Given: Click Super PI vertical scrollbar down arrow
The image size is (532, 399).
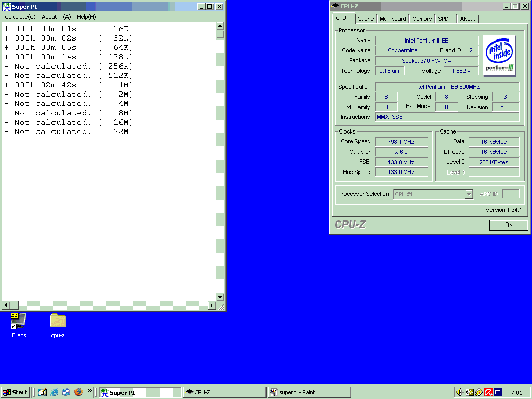Looking at the screenshot, I should point(220,297).
